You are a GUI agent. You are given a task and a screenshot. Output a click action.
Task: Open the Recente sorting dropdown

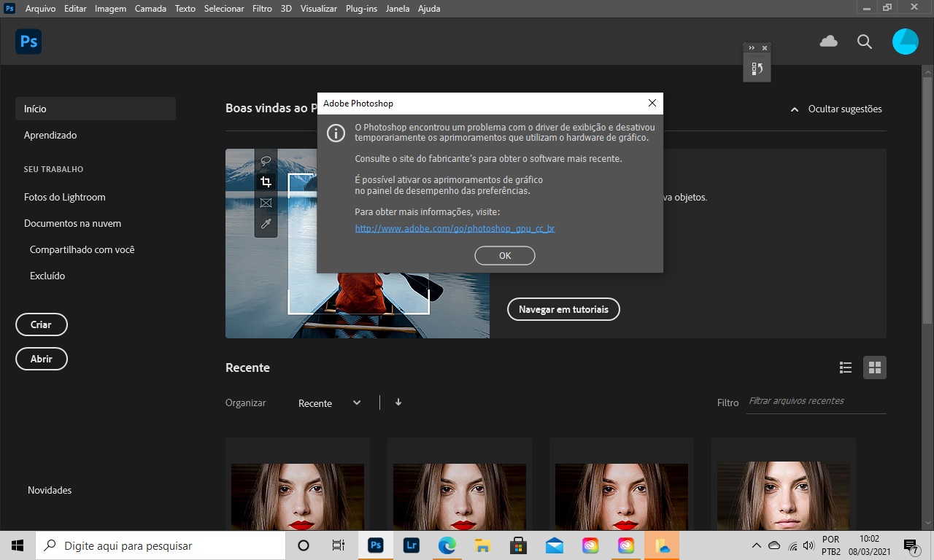[x=328, y=402]
